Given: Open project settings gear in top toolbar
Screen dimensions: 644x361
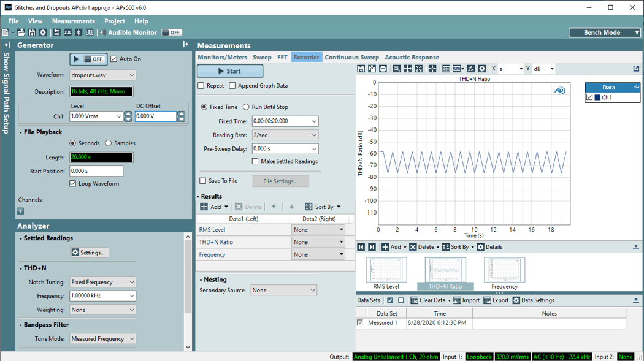Looking at the screenshot, I should pyautogui.click(x=42, y=32).
